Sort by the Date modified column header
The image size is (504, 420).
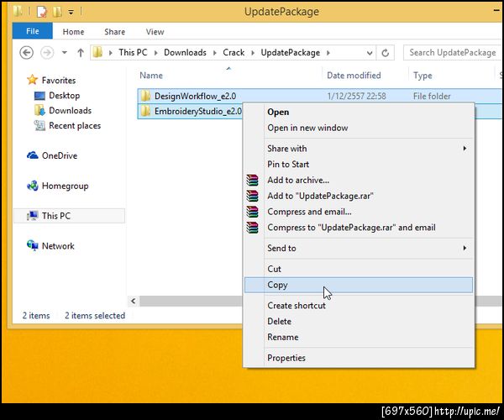coord(354,76)
